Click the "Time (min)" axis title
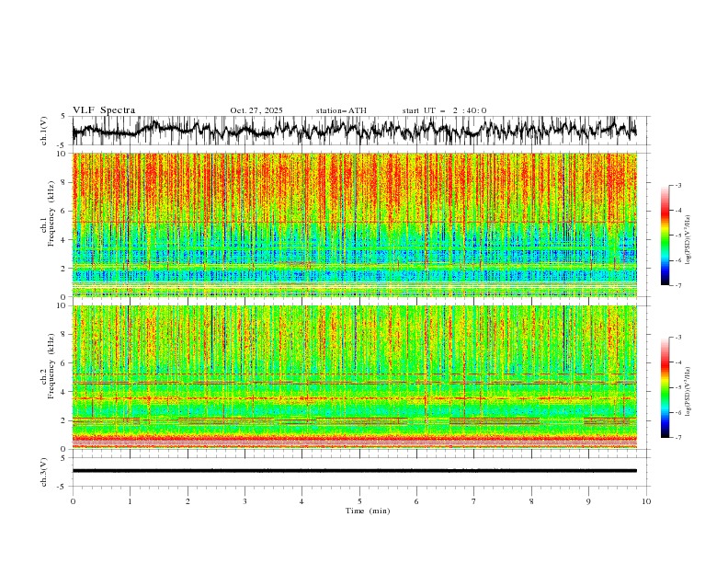The height and width of the screenshot is (563, 728). [x=368, y=511]
